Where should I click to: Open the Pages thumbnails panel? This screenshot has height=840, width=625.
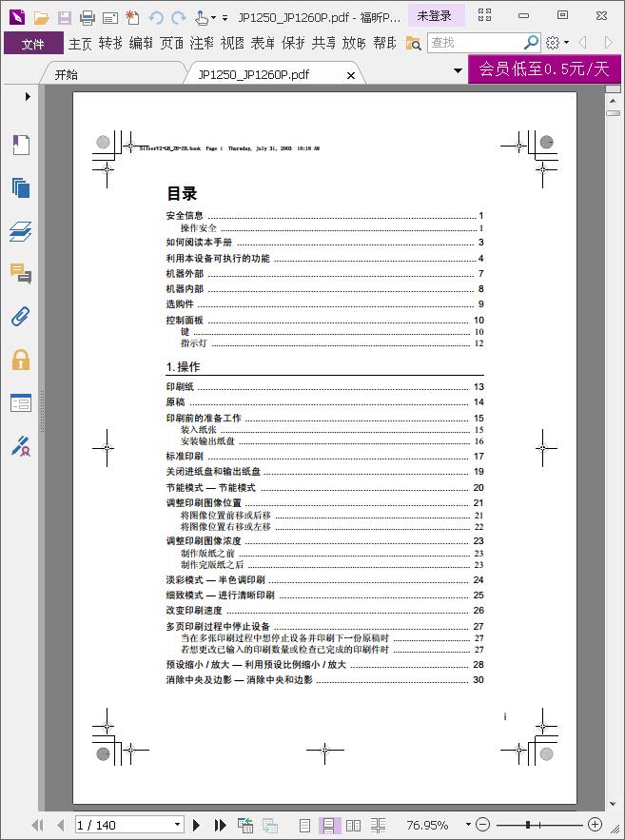coord(21,187)
